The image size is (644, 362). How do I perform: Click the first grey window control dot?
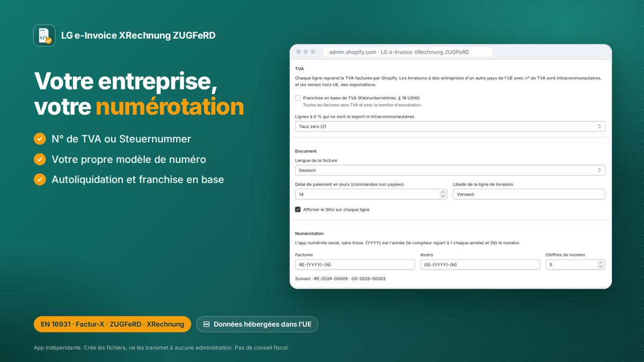[x=298, y=52]
